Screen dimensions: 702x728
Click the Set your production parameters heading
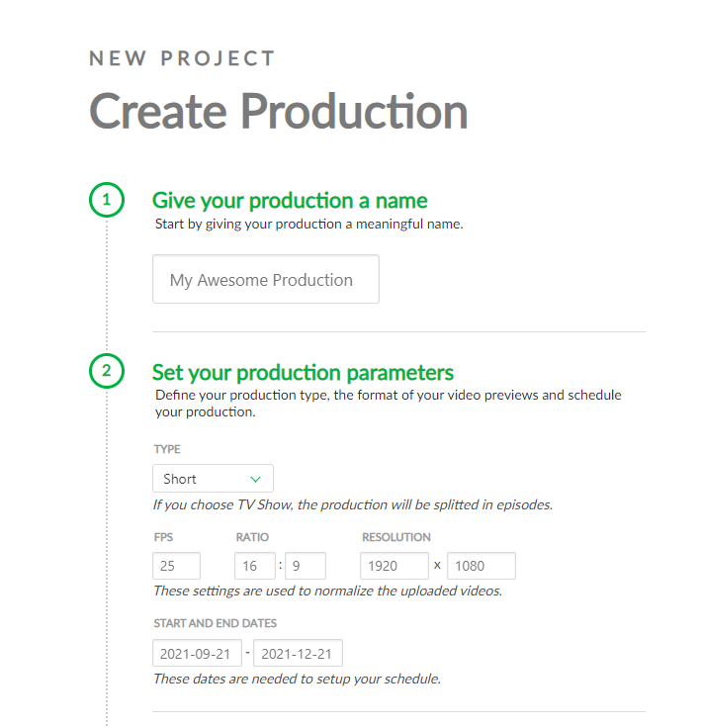pyautogui.click(x=303, y=372)
